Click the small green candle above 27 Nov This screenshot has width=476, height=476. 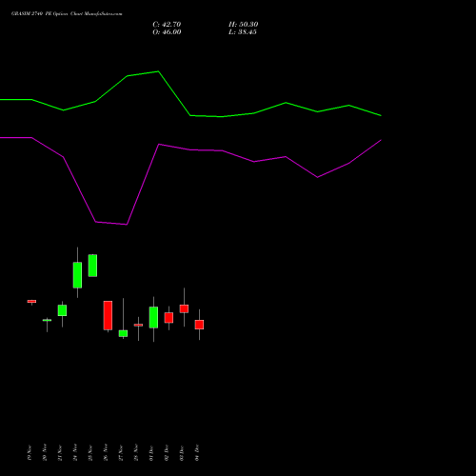(x=123, y=333)
